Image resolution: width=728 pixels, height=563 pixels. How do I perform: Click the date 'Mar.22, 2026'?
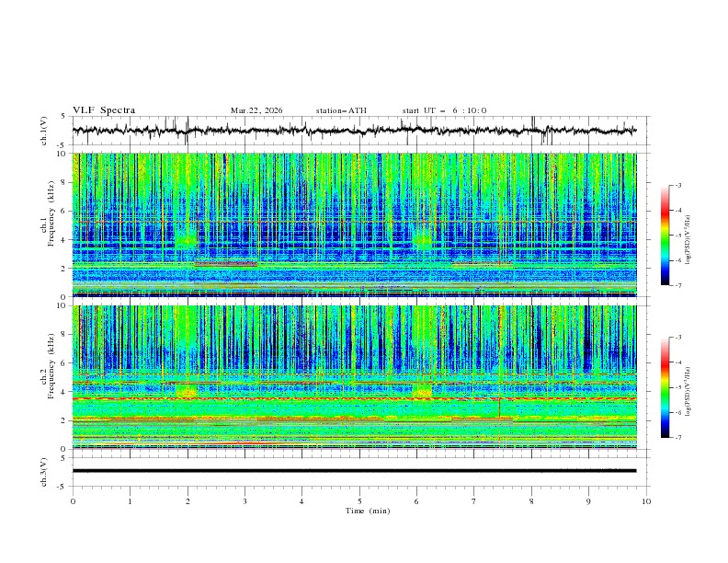coord(256,110)
